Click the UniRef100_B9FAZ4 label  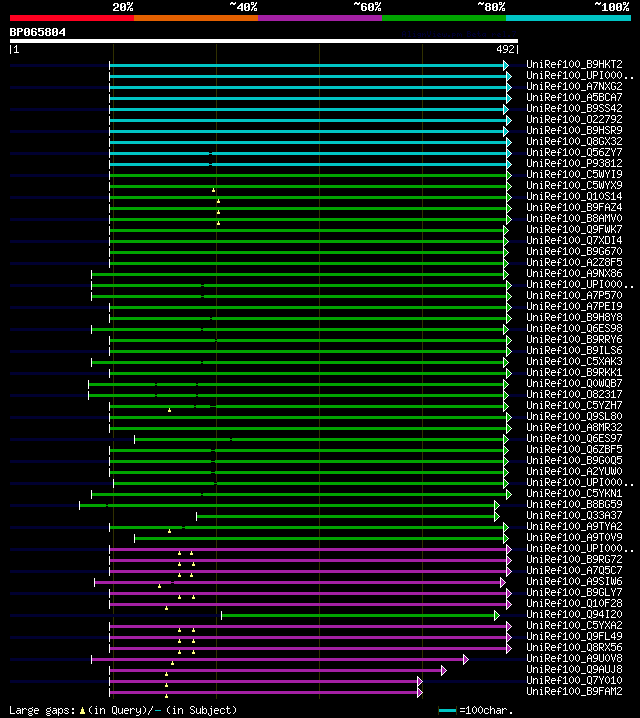point(574,207)
